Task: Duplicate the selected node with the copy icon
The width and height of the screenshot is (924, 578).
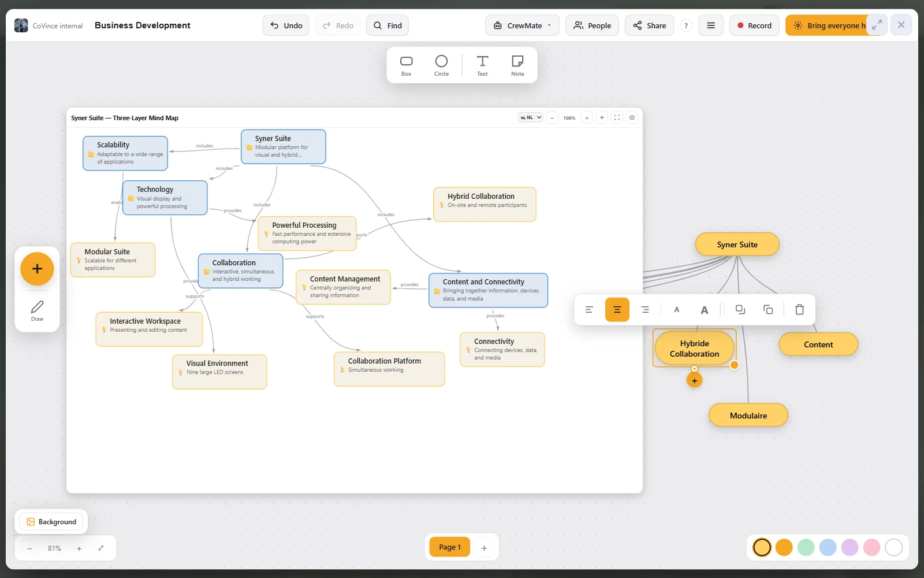Action: pyautogui.click(x=768, y=310)
